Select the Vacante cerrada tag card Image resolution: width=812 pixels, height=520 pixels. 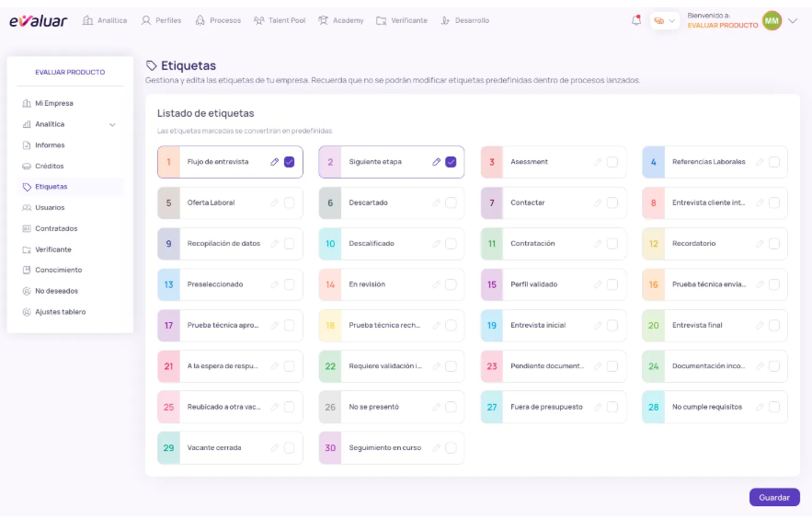click(x=221, y=448)
